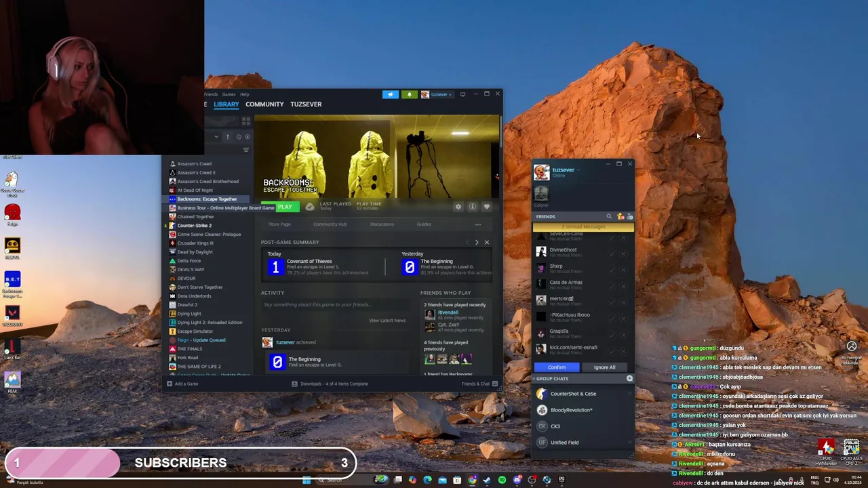Expand collections dropdown chevron in library sidebar
868x488 pixels.
pos(216,137)
